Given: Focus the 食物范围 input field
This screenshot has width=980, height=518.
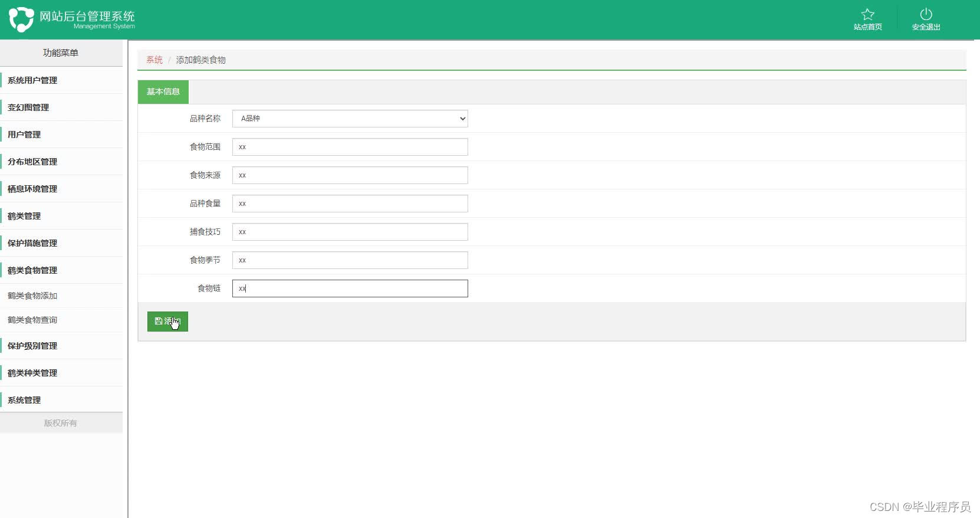Looking at the screenshot, I should (x=350, y=147).
